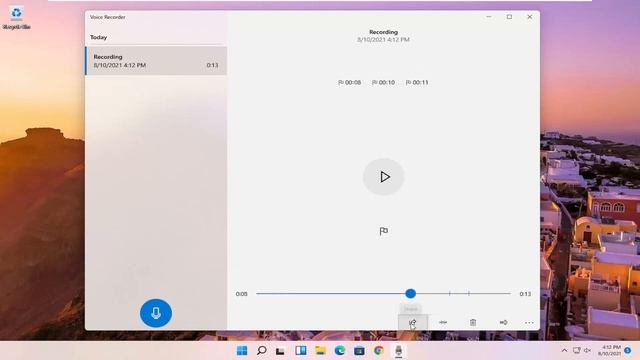The image size is (640, 360).
Task: Select the Recycle Bin desktop icon
Action: 16,18
